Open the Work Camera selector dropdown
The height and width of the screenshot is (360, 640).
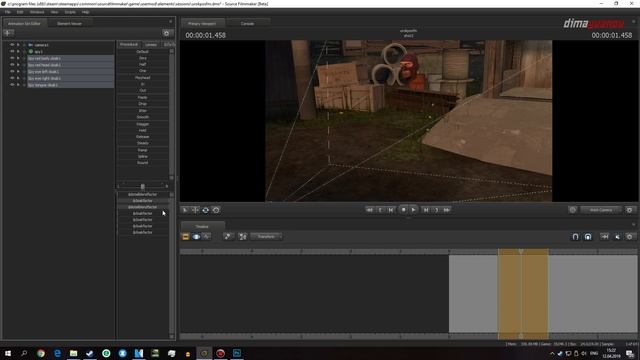coord(601,210)
